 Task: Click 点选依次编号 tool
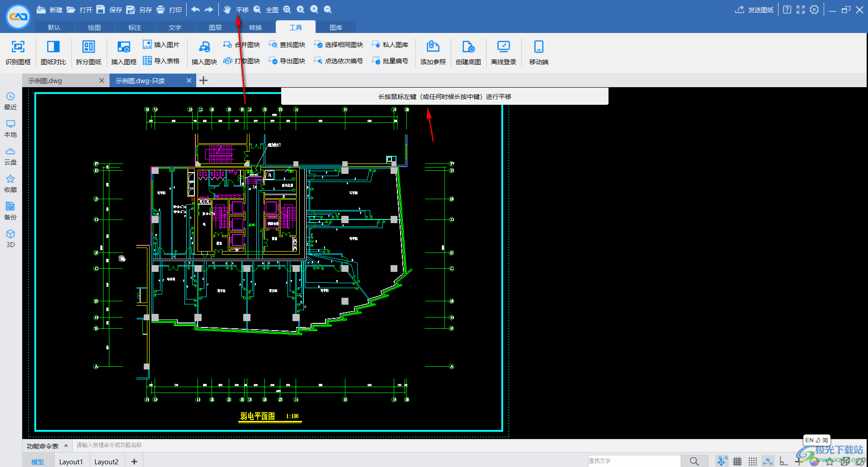[x=339, y=61]
